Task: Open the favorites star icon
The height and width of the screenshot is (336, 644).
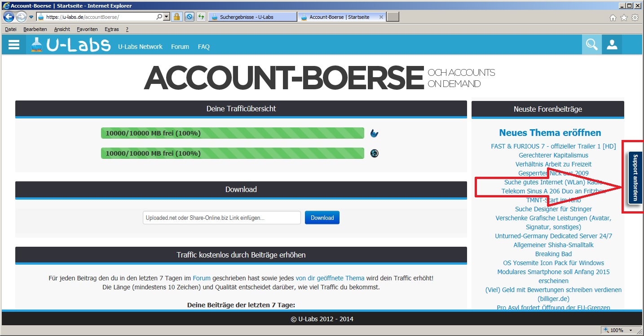Action: [624, 17]
